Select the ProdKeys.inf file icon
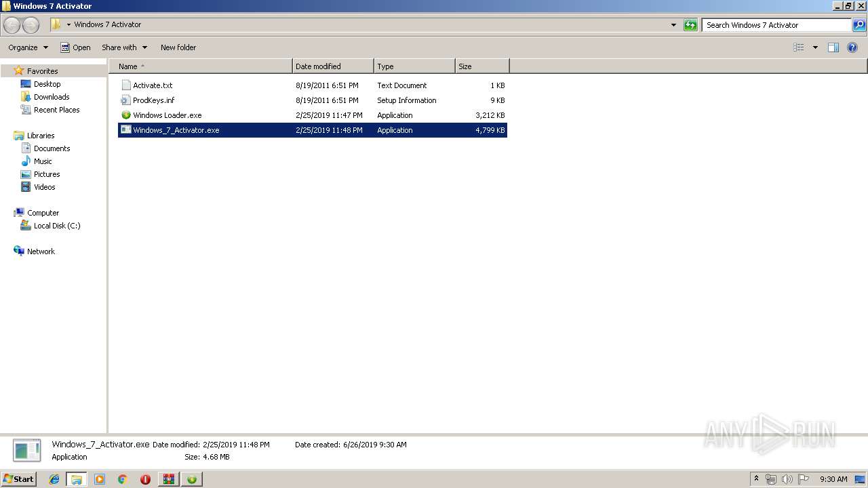 pos(125,100)
